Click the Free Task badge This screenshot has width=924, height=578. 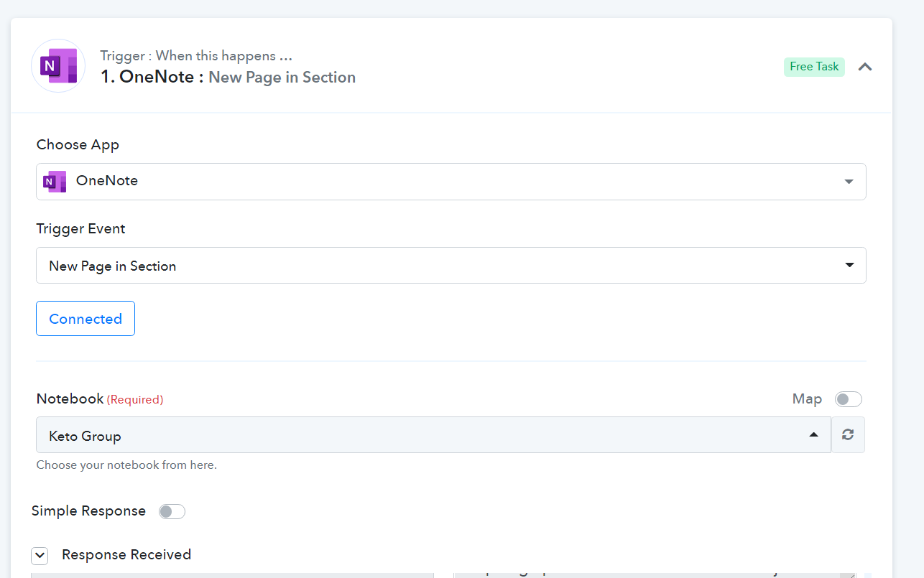click(x=814, y=67)
